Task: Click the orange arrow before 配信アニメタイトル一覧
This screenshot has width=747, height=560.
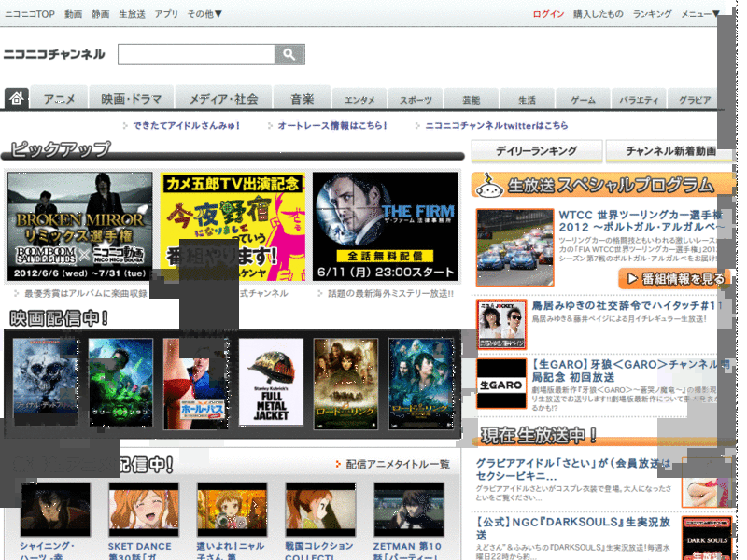Action: [x=338, y=464]
